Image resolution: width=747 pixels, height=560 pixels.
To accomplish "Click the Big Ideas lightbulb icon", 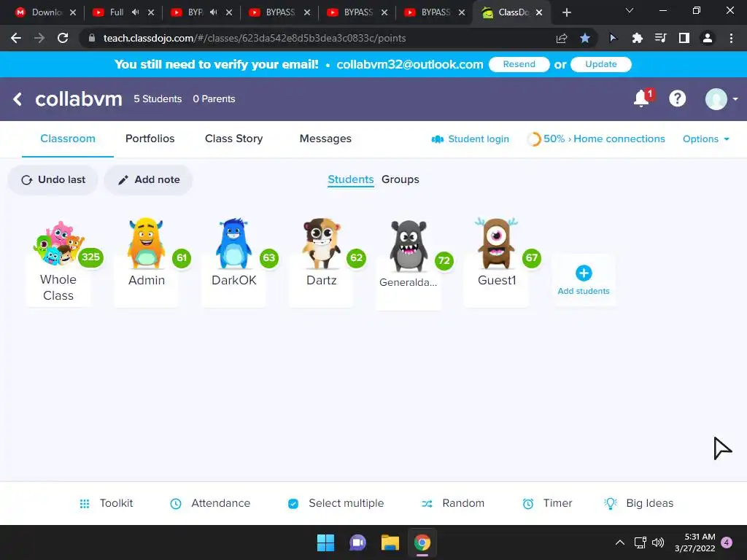I will pos(611,503).
